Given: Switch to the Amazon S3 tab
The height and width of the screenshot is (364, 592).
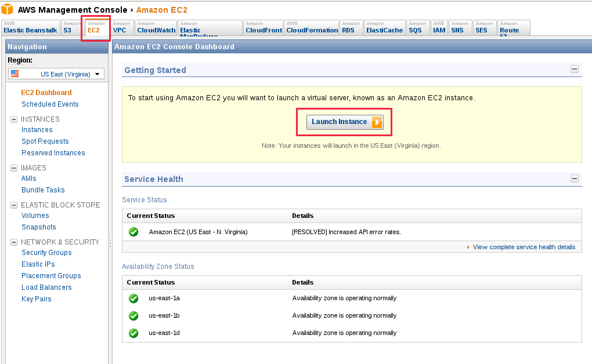Looking at the screenshot, I should click(x=71, y=28).
